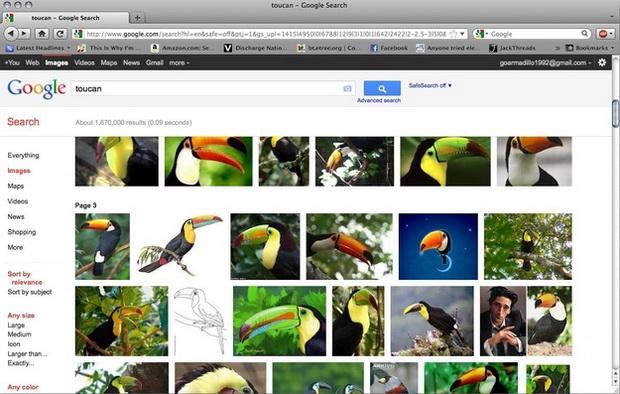
Task: Click the page vertical scrollbar thumb
Action: [x=615, y=114]
